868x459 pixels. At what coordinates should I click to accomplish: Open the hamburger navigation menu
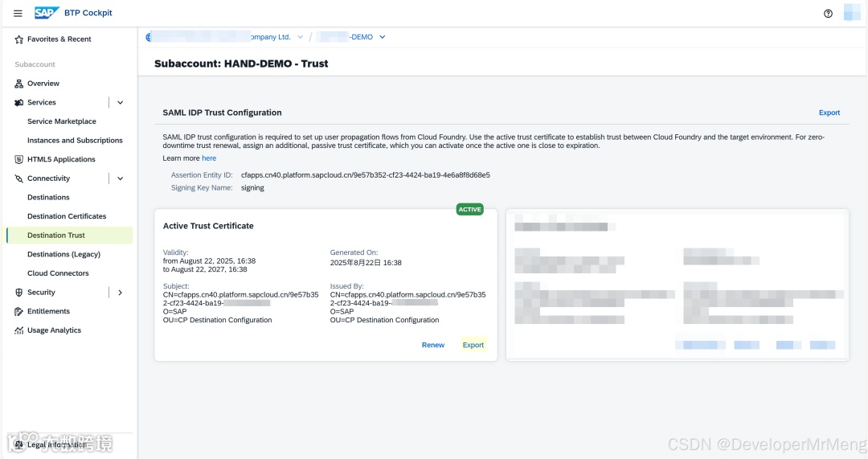click(18, 14)
